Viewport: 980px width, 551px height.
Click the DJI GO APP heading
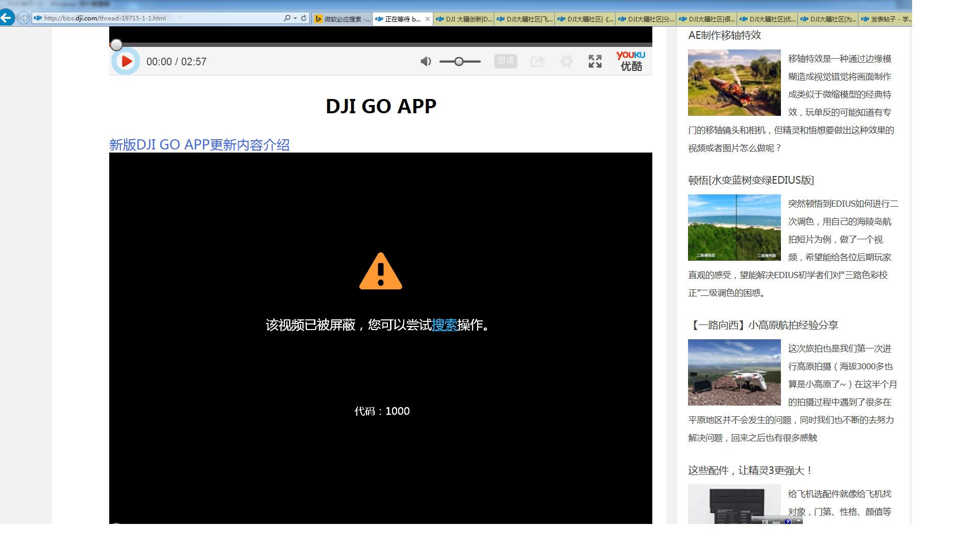[x=381, y=106]
